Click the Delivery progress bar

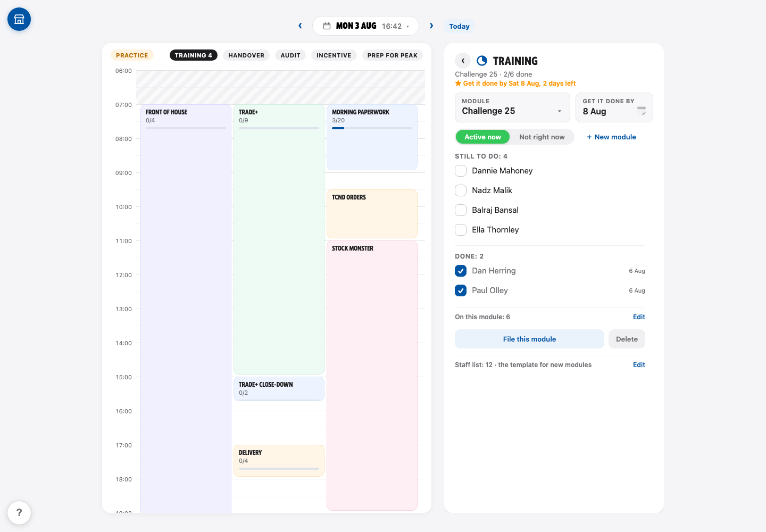(279, 469)
